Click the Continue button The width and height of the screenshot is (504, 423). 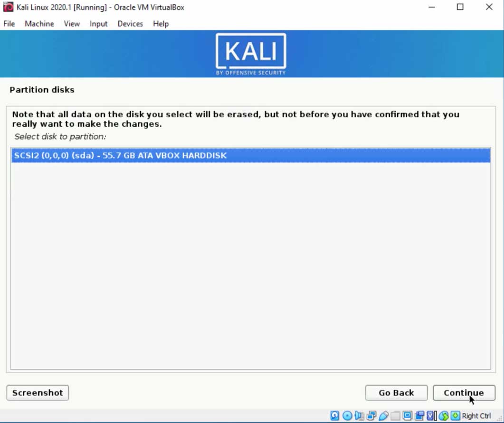click(x=464, y=393)
